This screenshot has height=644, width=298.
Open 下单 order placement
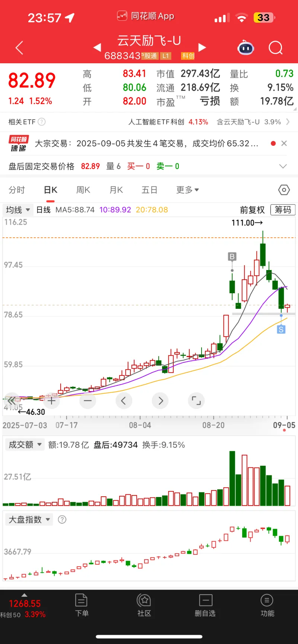[82, 605]
